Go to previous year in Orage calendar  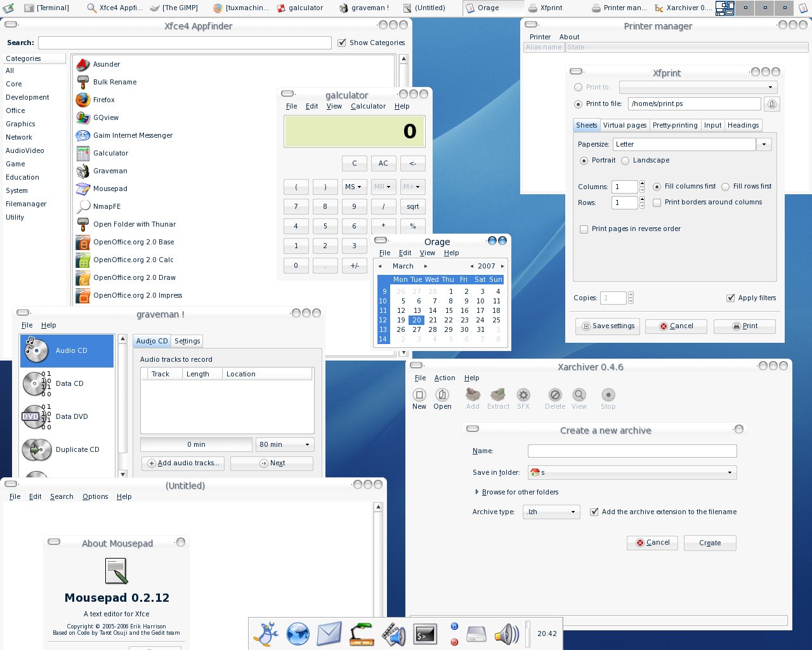click(x=472, y=267)
